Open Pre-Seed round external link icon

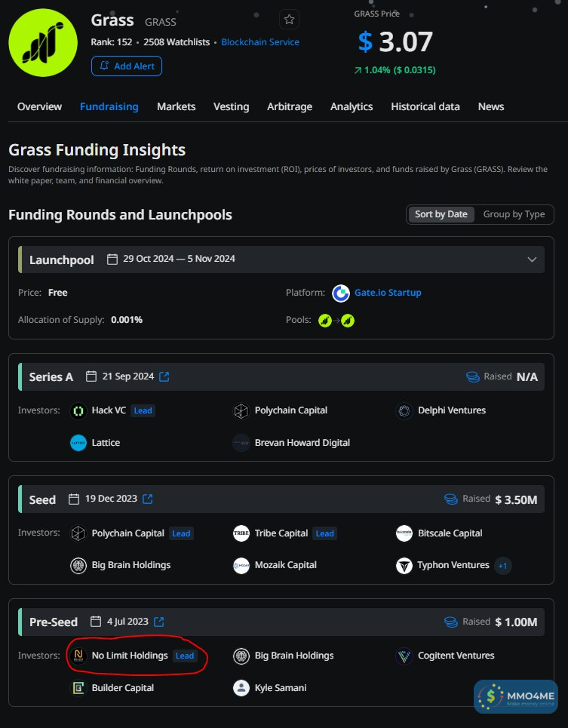point(159,622)
